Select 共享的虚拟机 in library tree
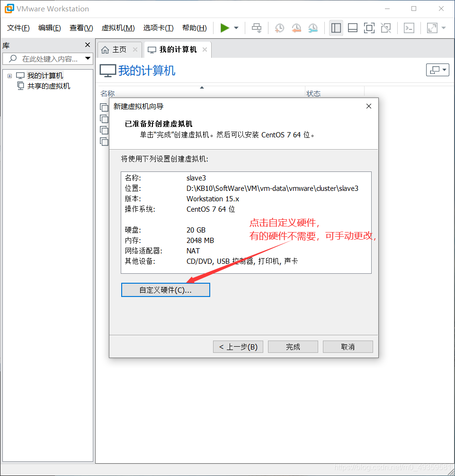Screen dimensions: 455x476 coord(49,86)
